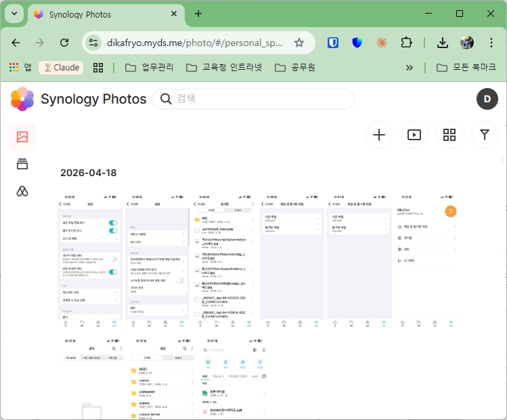Change view mode using the grid icon
Screen dimensions: 507x420
449,135
